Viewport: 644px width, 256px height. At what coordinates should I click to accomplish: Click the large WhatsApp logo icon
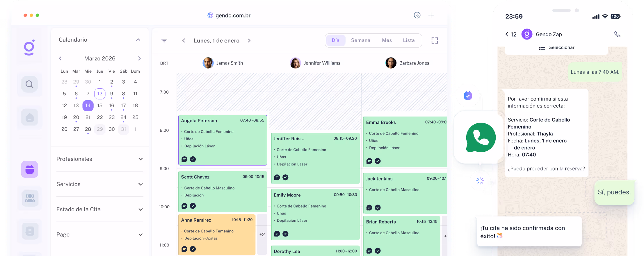point(481,137)
